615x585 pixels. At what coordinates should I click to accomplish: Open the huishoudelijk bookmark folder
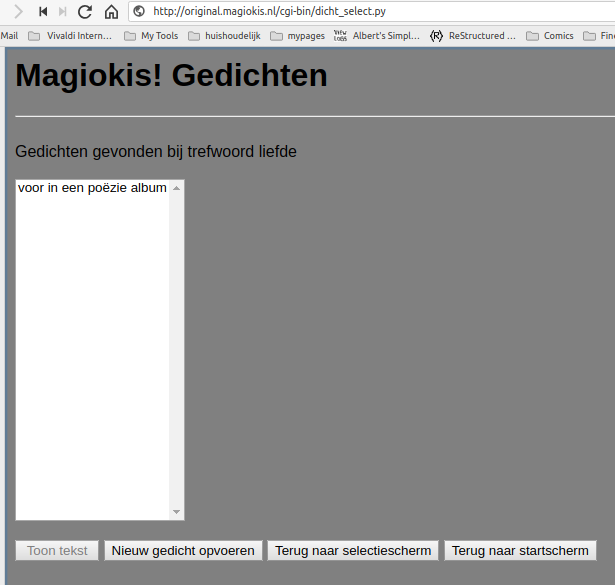[x=224, y=36]
